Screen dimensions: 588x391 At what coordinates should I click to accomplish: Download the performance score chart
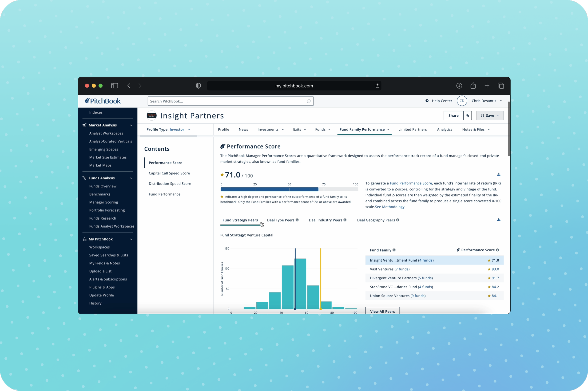click(x=498, y=174)
